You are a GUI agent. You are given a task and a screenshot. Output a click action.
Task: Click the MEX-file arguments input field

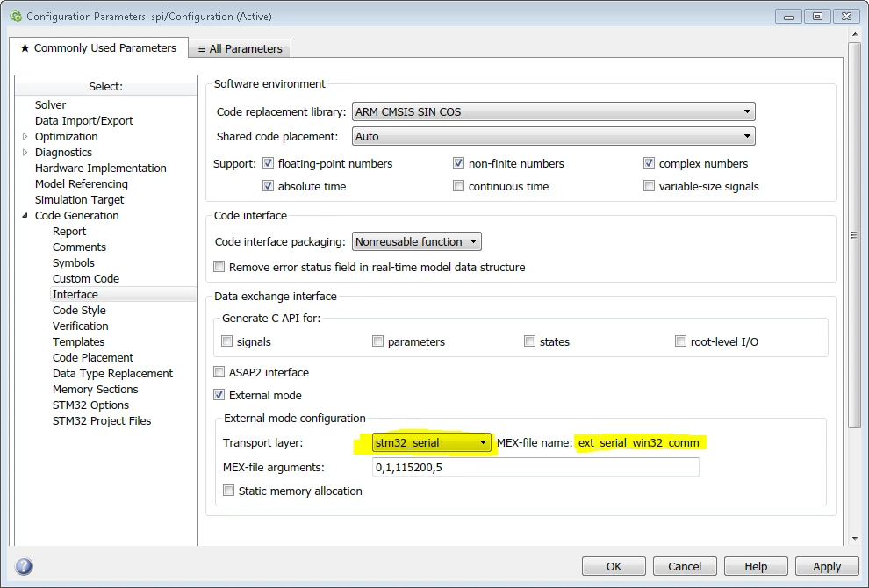point(535,467)
